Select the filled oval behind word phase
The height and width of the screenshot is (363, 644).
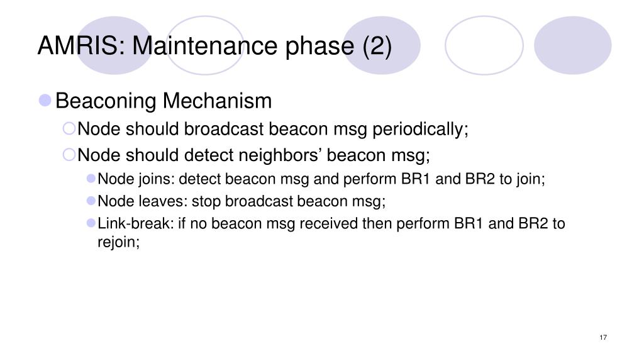click(x=382, y=45)
